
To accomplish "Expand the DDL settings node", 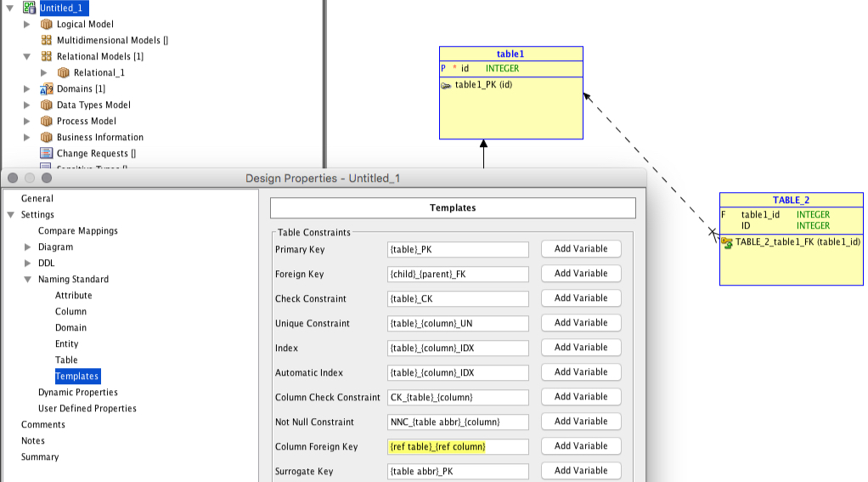I will tap(28, 264).
